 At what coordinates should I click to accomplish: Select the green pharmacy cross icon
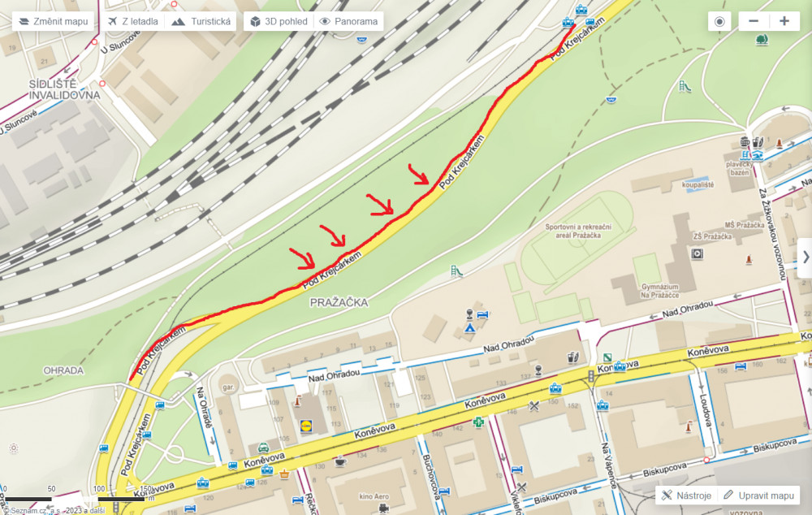[x=478, y=422]
